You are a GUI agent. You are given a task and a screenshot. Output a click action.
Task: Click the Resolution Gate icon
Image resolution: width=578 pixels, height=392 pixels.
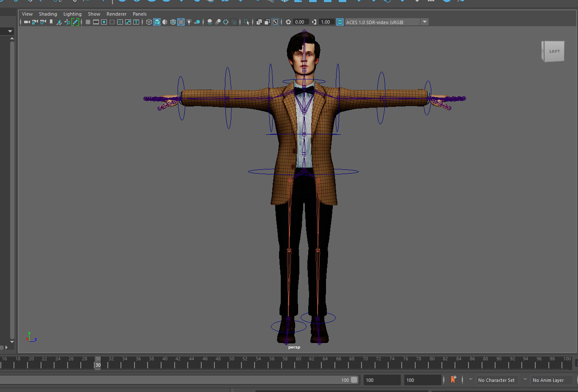pyautogui.click(x=104, y=22)
